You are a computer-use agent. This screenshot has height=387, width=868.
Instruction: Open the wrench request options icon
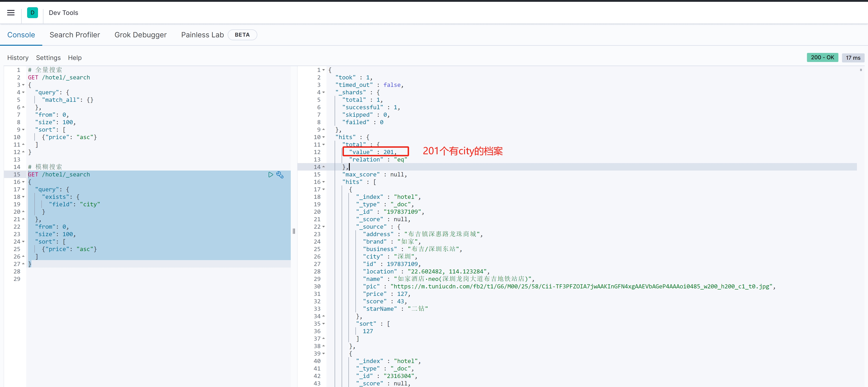pyautogui.click(x=280, y=175)
